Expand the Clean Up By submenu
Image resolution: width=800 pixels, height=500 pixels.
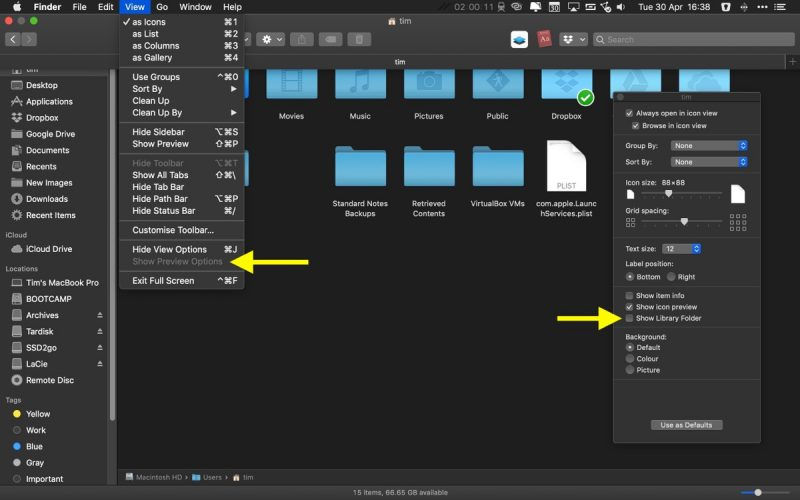pyautogui.click(x=182, y=113)
